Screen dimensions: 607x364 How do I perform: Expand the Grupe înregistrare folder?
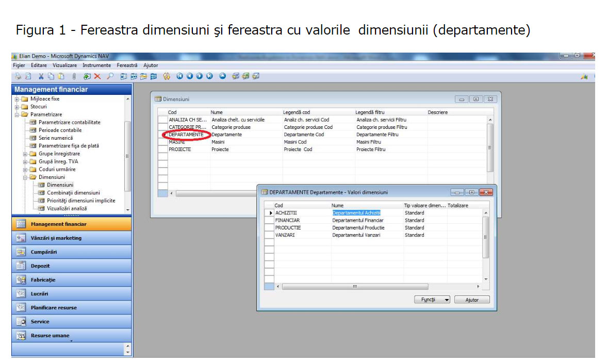pyautogui.click(x=25, y=154)
